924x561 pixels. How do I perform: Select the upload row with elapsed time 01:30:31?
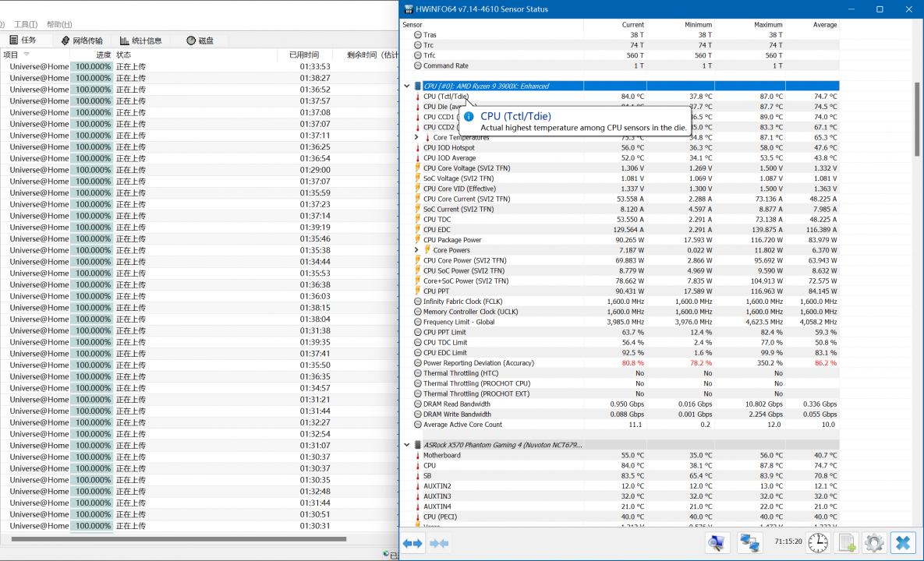199,526
